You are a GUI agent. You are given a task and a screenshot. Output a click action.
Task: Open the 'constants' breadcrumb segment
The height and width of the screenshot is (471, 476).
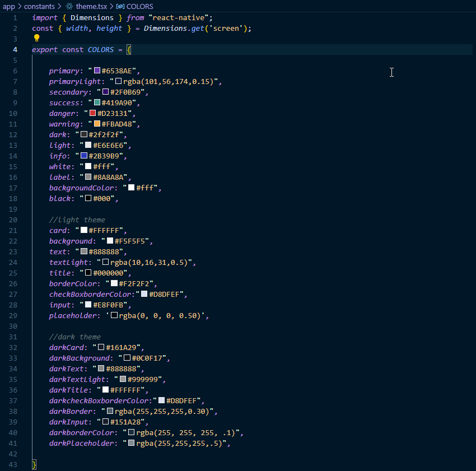tap(40, 6)
